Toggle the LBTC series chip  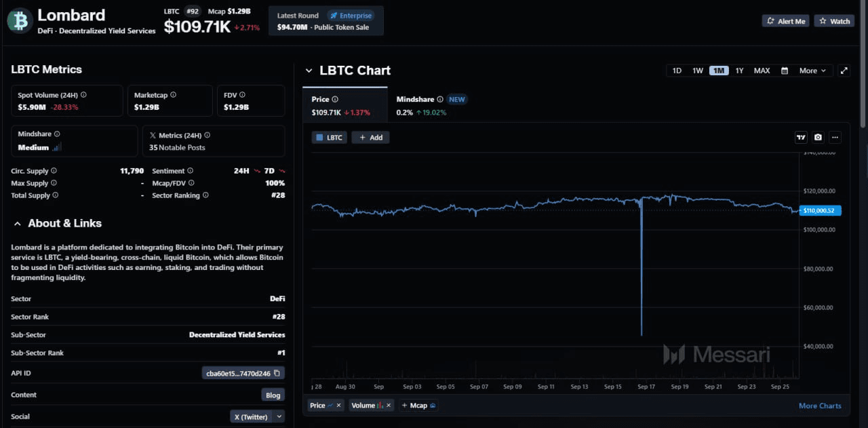pyautogui.click(x=329, y=137)
